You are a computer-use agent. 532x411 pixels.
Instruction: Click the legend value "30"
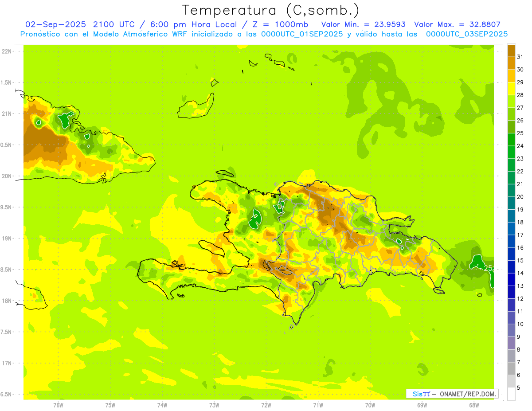click(x=520, y=70)
